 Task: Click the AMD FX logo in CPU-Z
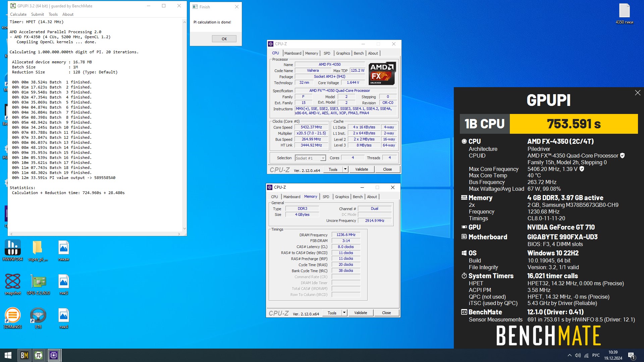382,73
